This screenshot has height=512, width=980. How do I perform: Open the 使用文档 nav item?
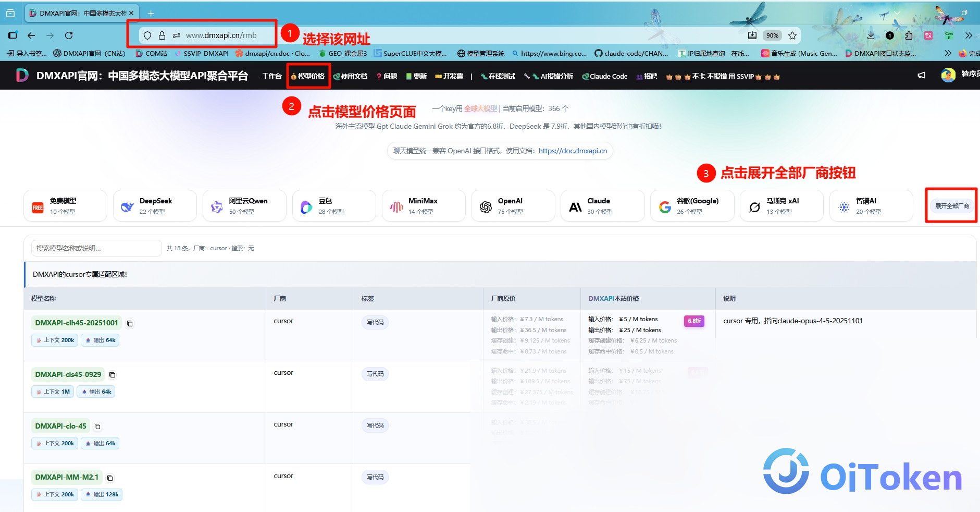tap(351, 76)
